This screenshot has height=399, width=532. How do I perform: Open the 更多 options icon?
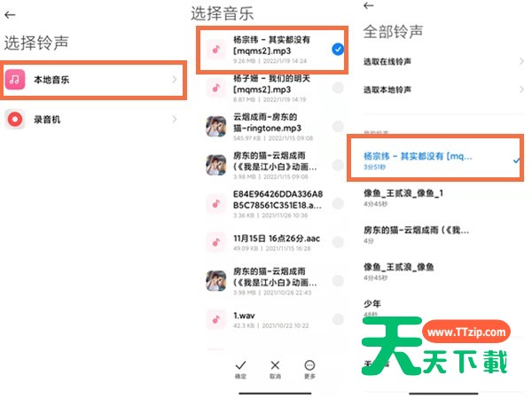(x=309, y=369)
